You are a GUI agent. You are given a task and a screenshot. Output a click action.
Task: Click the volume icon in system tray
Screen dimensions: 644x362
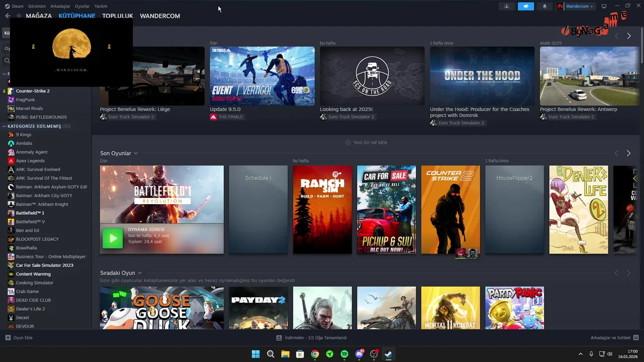(610, 354)
